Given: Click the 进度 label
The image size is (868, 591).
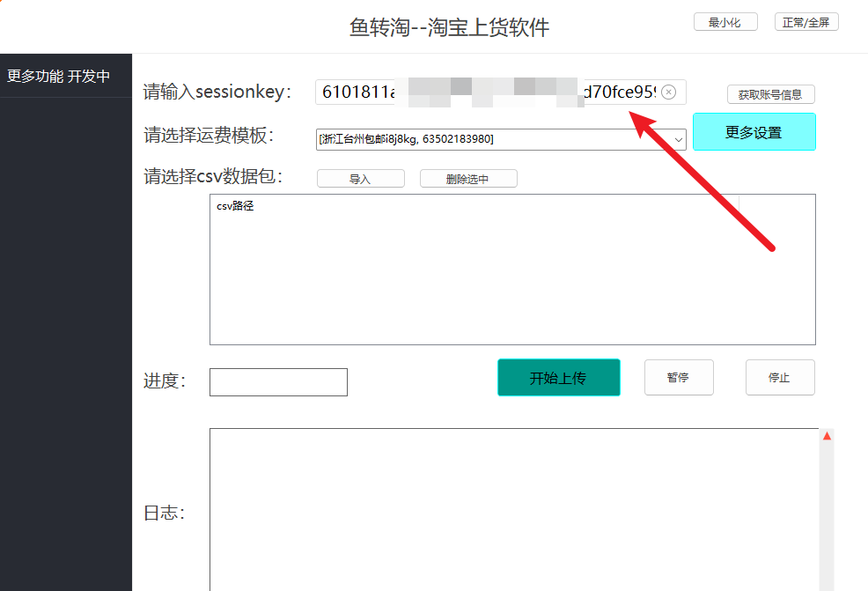Looking at the screenshot, I should pos(165,381).
